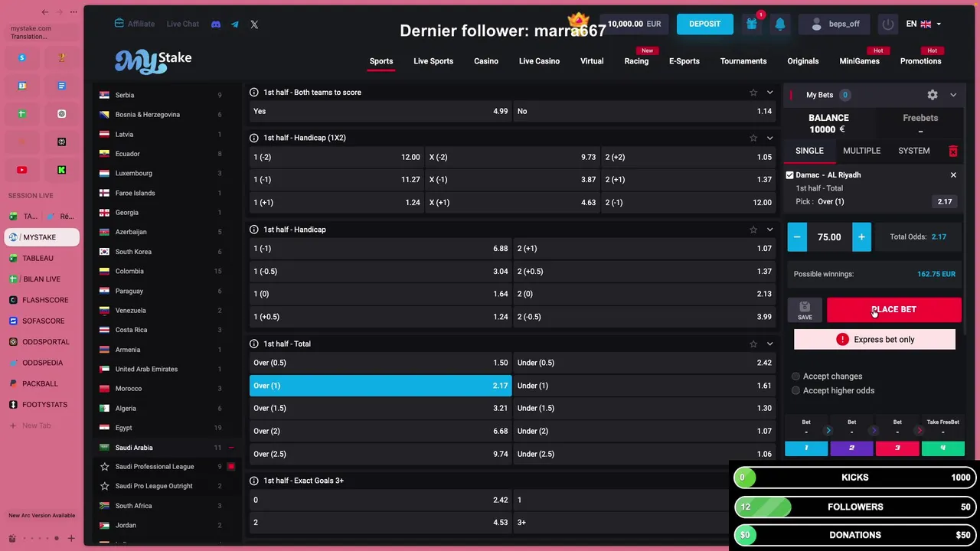Switch to MULTIPLE bet tab
Image resolution: width=980 pixels, height=551 pixels.
click(861, 151)
